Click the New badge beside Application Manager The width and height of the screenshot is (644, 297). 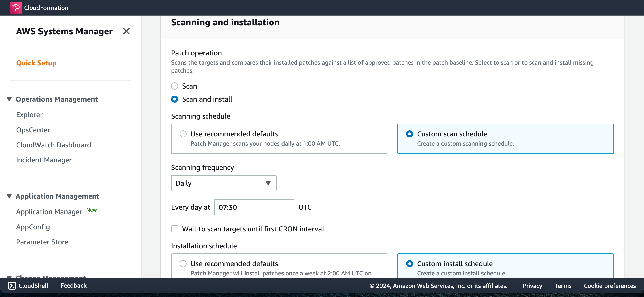[x=92, y=210]
